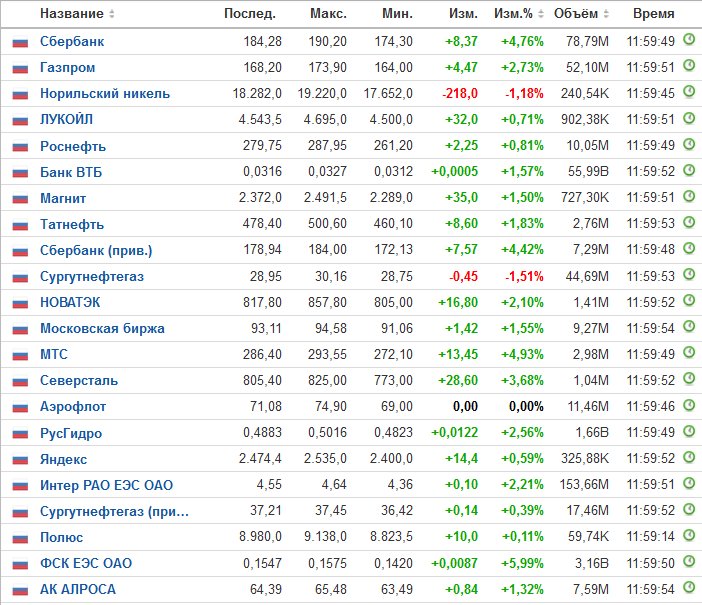Click the clock icon in Норильский никель row
The width and height of the screenshot is (702, 605).
click(689, 92)
